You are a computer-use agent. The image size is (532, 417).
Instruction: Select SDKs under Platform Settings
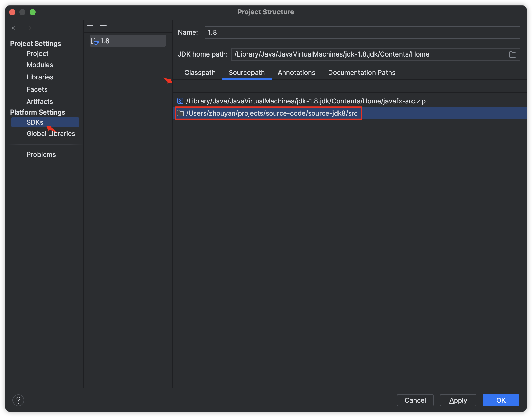45,122
